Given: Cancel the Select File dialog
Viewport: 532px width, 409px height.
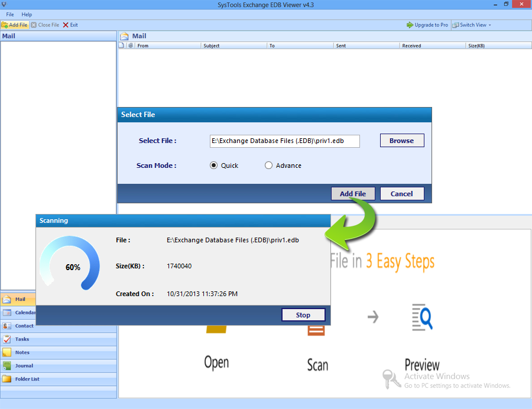Looking at the screenshot, I should 402,194.
